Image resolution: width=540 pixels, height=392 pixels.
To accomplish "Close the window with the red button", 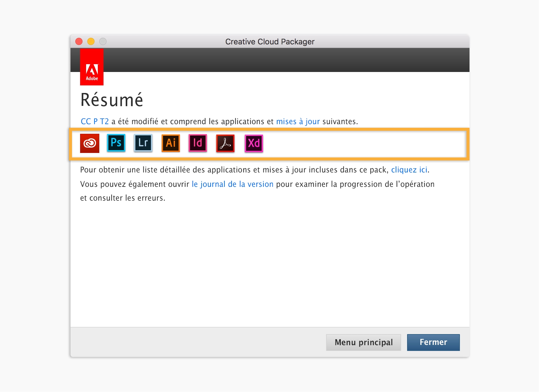I will click(79, 41).
